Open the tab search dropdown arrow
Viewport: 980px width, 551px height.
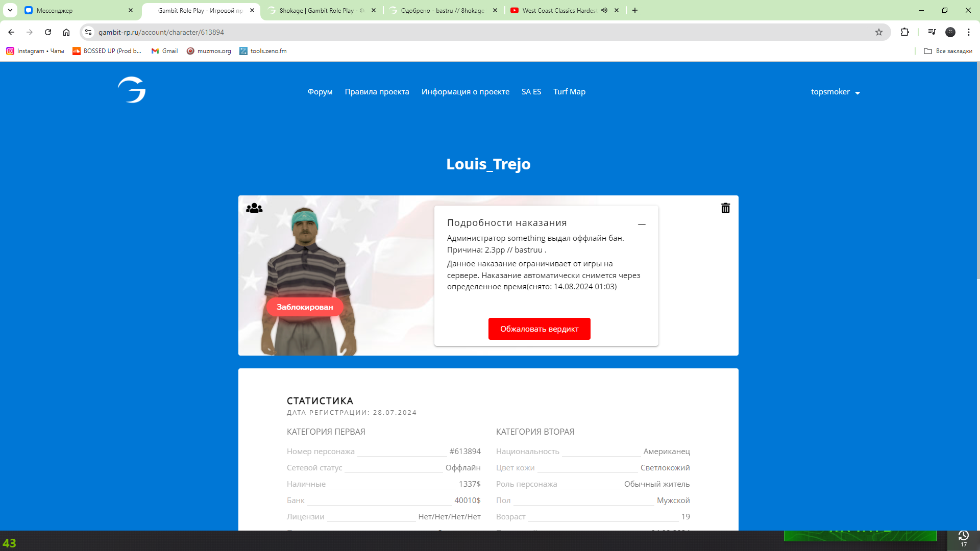click(x=10, y=10)
